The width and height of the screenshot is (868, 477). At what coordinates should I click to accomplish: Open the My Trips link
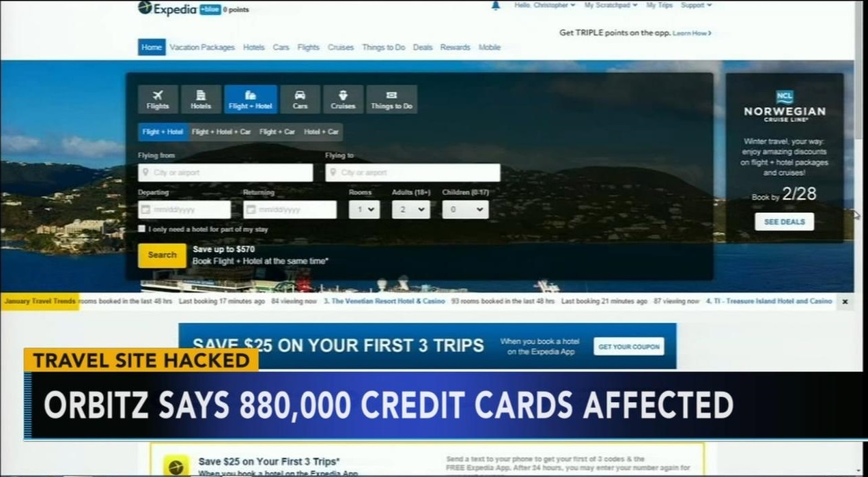(659, 5)
